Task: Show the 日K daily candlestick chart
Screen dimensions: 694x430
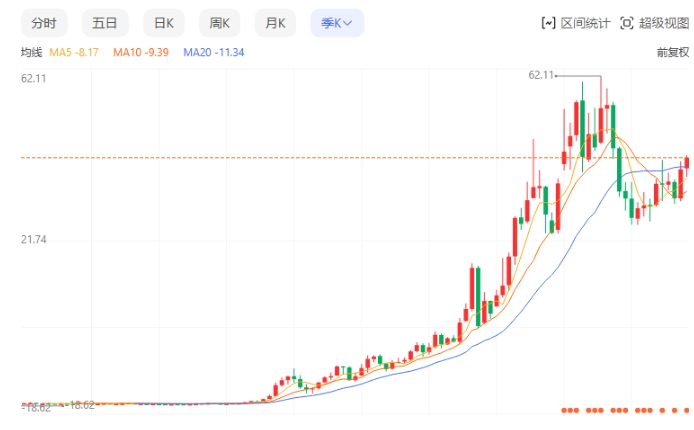Action: pos(162,23)
